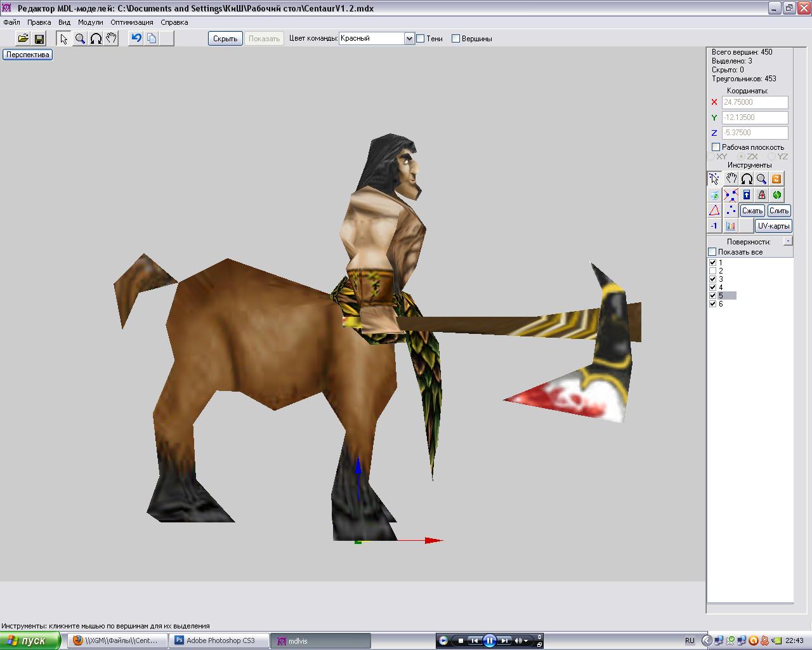Select the red triangle creation tool
Screen dimensions: 812x650
[715, 210]
